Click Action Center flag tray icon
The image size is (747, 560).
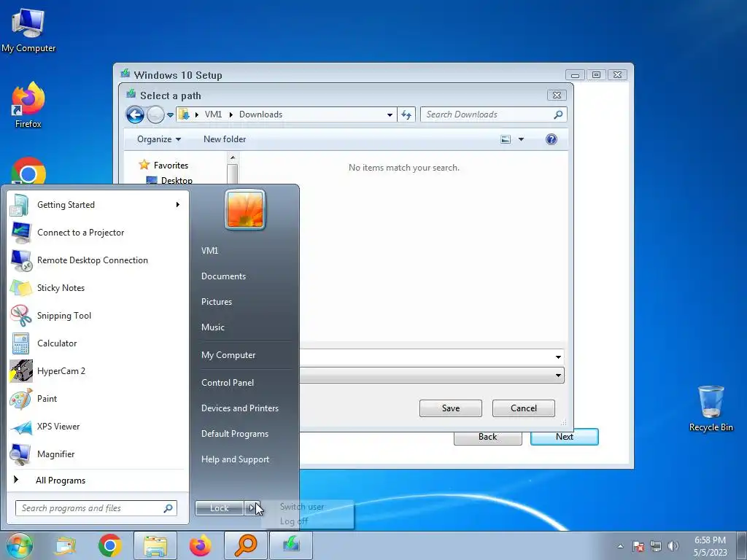pos(638,545)
